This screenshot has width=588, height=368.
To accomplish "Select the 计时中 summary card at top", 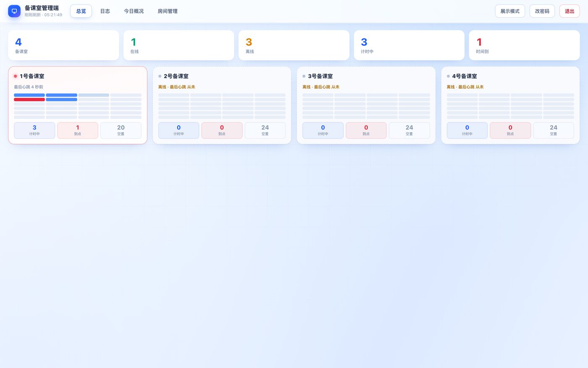I will click(409, 45).
